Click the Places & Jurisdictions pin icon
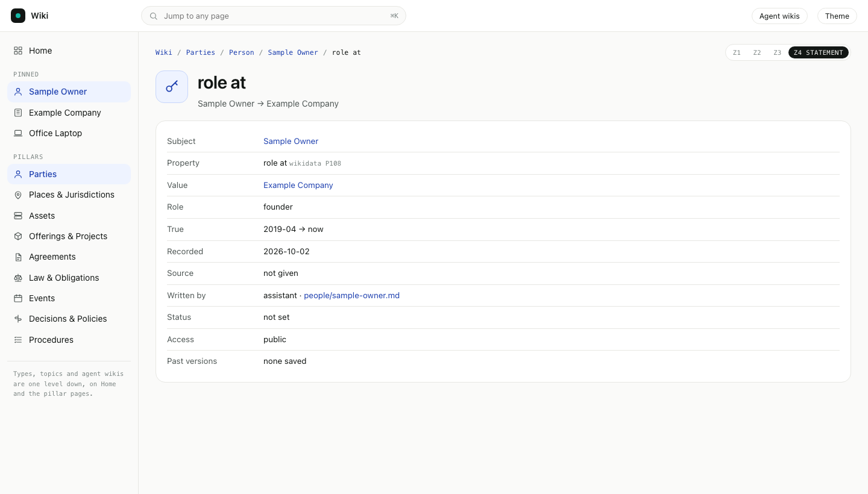 (18, 195)
